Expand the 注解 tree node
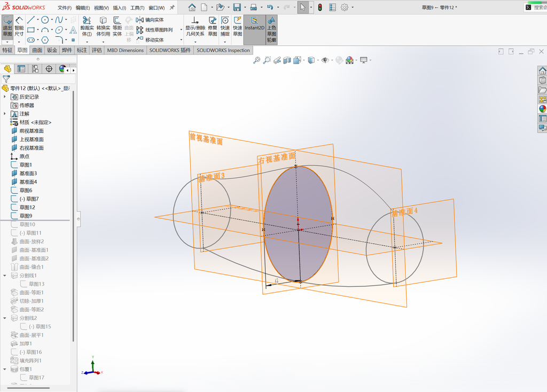This screenshot has height=392, width=547. [4, 114]
